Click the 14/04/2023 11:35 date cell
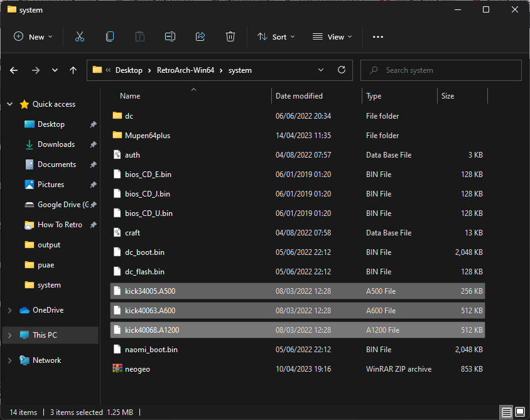Image resolution: width=530 pixels, height=420 pixels. click(303, 136)
